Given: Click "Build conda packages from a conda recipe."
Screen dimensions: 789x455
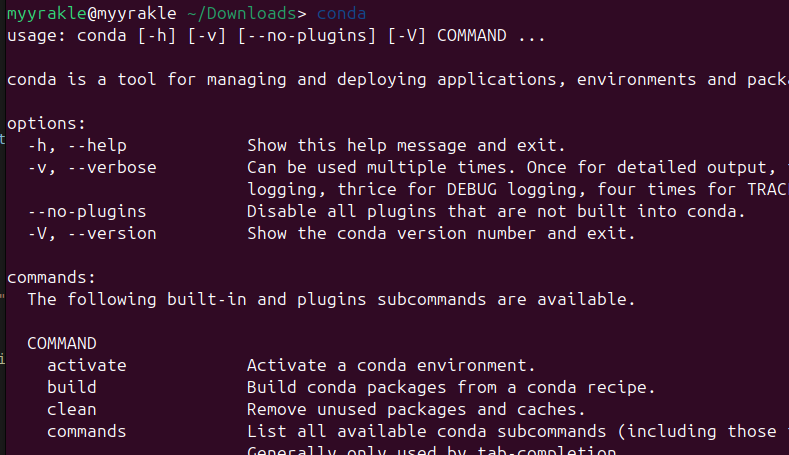Looking at the screenshot, I should [x=451, y=387].
